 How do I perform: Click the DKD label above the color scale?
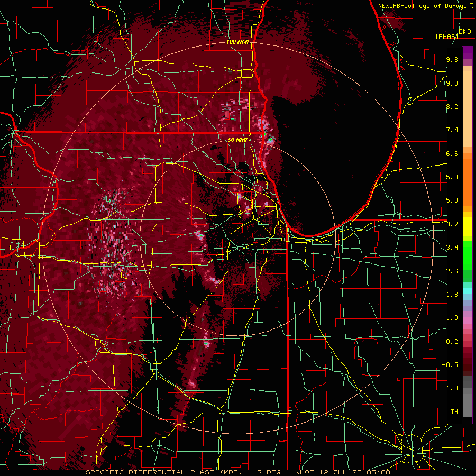point(464,32)
